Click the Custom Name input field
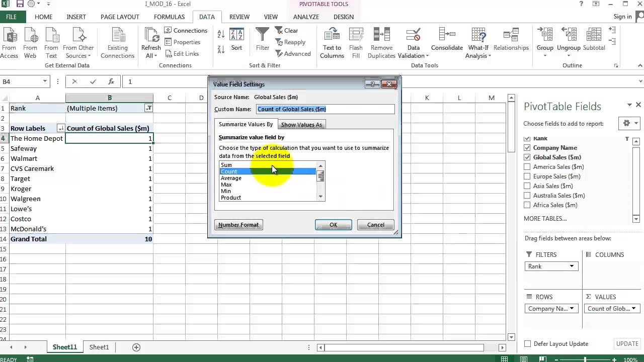This screenshot has width=644, height=362. [326, 109]
